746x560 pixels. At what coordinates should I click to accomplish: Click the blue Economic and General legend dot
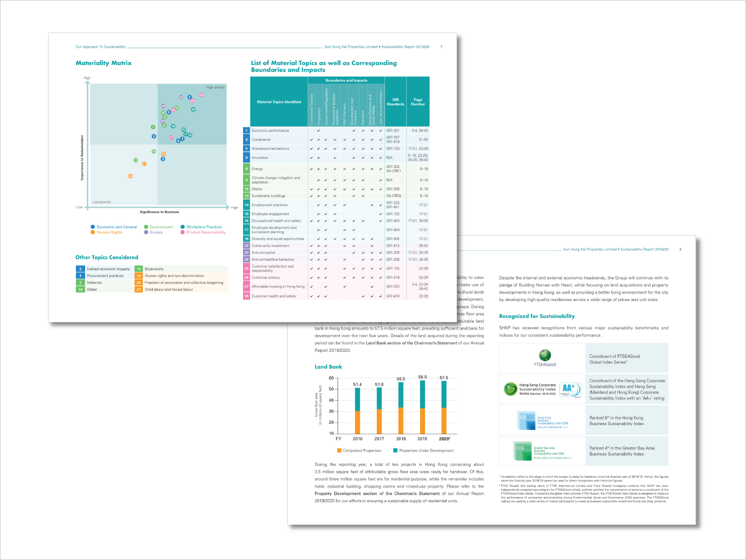(93, 227)
